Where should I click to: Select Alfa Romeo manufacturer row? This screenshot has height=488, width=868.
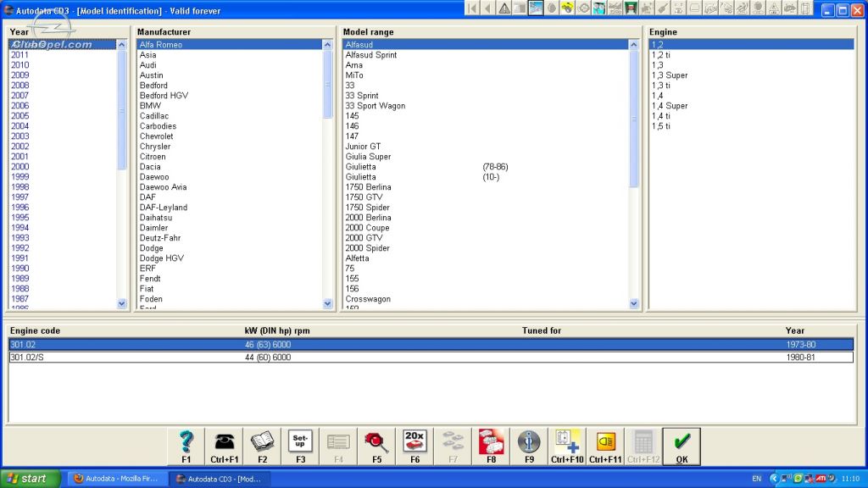[230, 44]
